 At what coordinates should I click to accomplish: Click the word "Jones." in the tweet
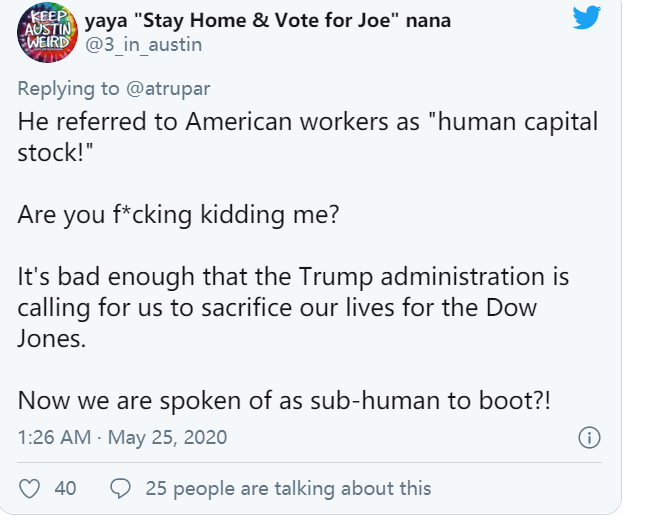[x=51, y=340]
